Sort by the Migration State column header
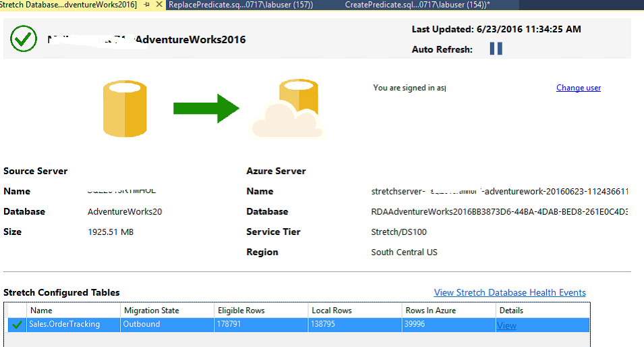The width and height of the screenshot is (644, 347). tap(167, 311)
